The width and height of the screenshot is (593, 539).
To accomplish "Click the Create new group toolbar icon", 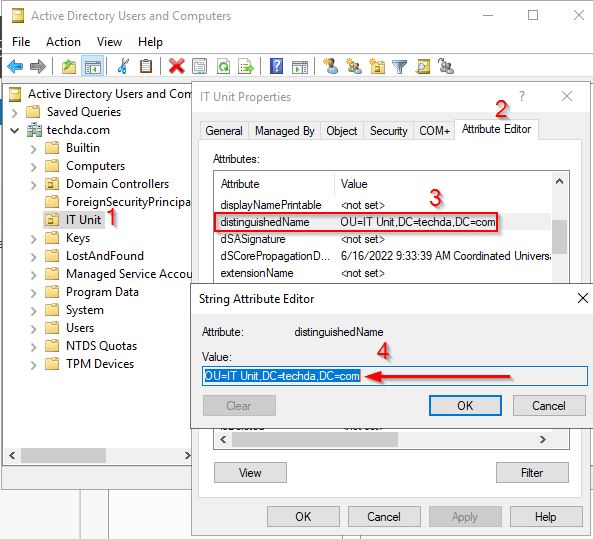I will pos(354,67).
